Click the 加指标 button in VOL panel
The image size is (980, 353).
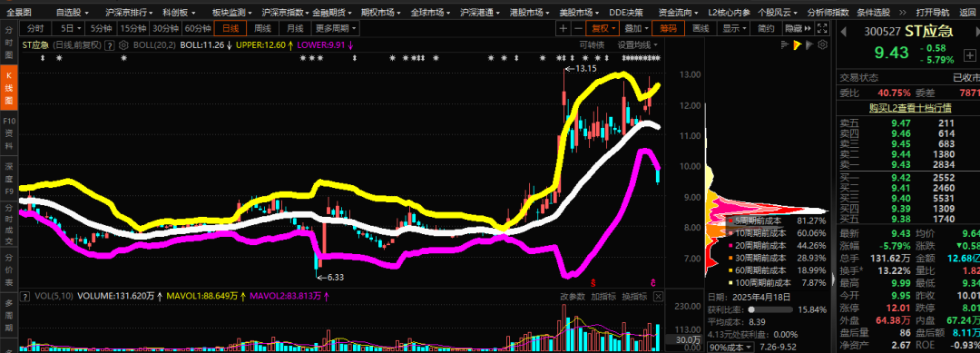[x=603, y=297]
